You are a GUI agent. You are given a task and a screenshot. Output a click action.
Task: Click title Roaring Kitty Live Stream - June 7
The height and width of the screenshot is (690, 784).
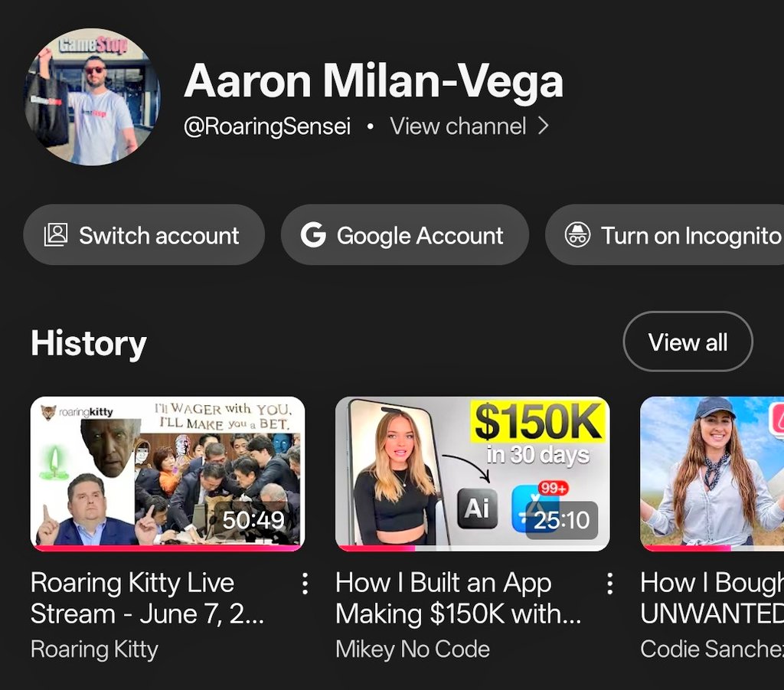click(148, 599)
